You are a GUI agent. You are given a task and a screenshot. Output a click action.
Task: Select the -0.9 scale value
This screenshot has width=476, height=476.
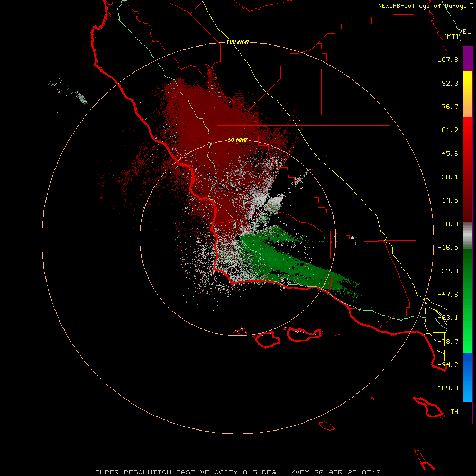tap(450, 224)
